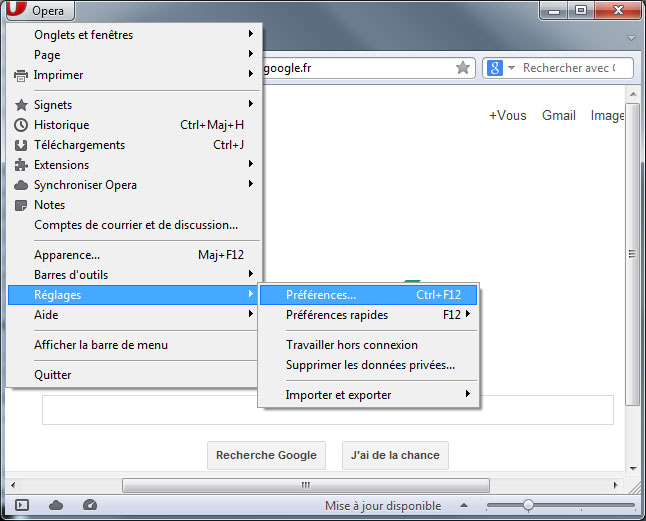The image size is (646, 521).
Task: Click the Opera Link cloud status icon
Action: 56,505
